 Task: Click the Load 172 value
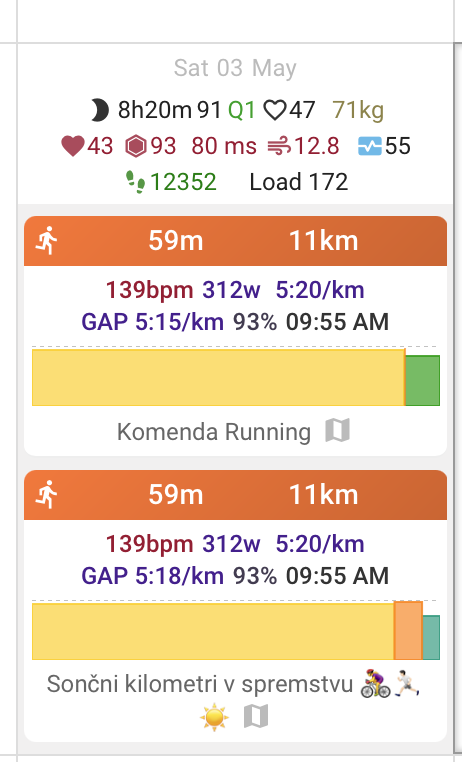(x=299, y=182)
